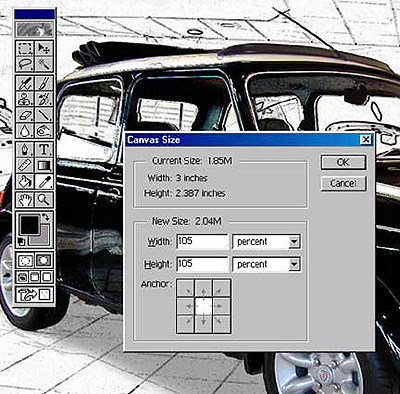400x394 pixels.
Task: Select the Rectangular Marquee tool
Action: (25, 48)
